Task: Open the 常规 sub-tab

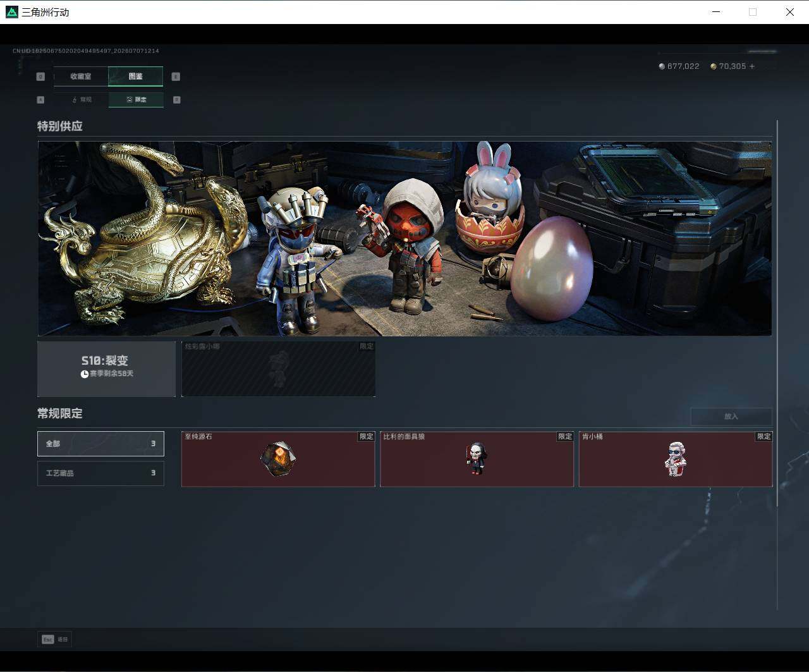Action: tap(82, 100)
